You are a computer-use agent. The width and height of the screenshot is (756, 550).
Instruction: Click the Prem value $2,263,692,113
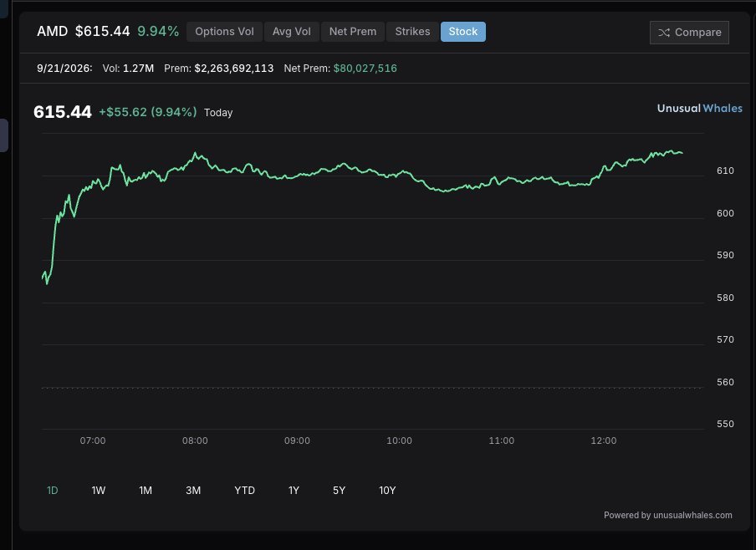[234, 69]
